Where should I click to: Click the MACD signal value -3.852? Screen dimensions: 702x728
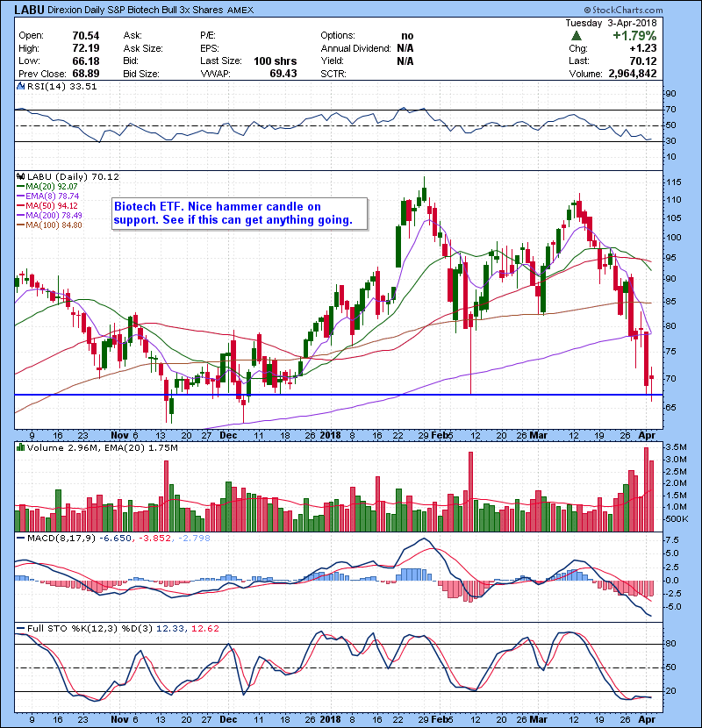(x=154, y=539)
